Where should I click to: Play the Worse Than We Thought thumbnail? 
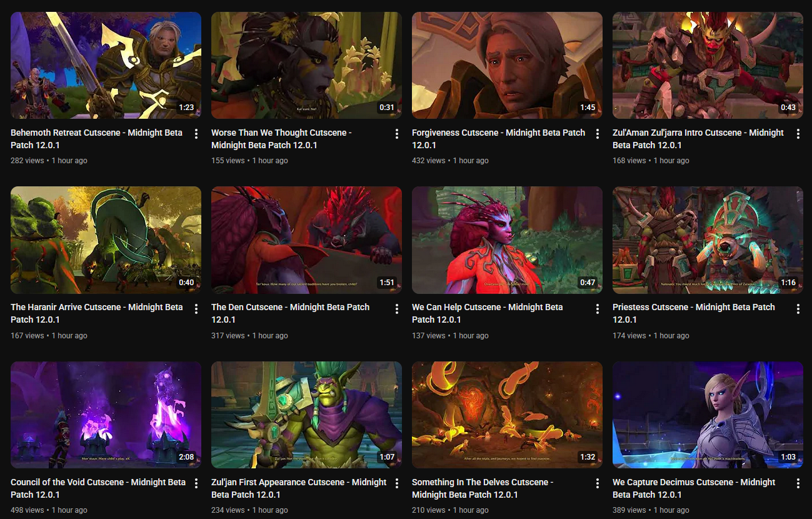tap(306, 65)
